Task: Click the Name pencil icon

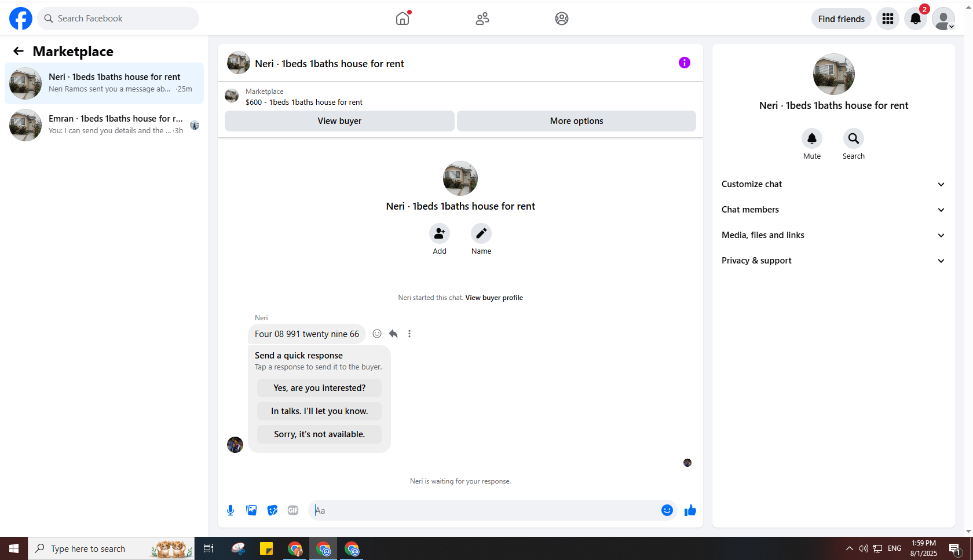Action: [x=481, y=233]
